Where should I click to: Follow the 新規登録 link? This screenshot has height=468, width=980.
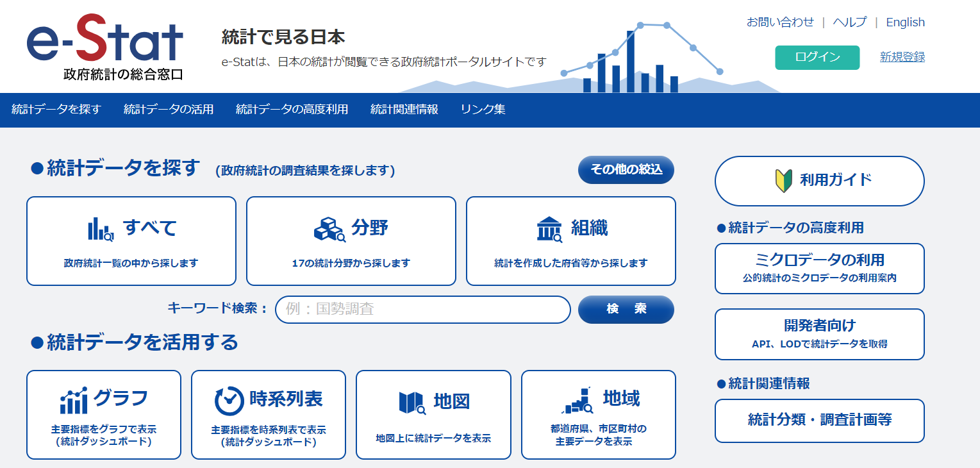click(902, 57)
